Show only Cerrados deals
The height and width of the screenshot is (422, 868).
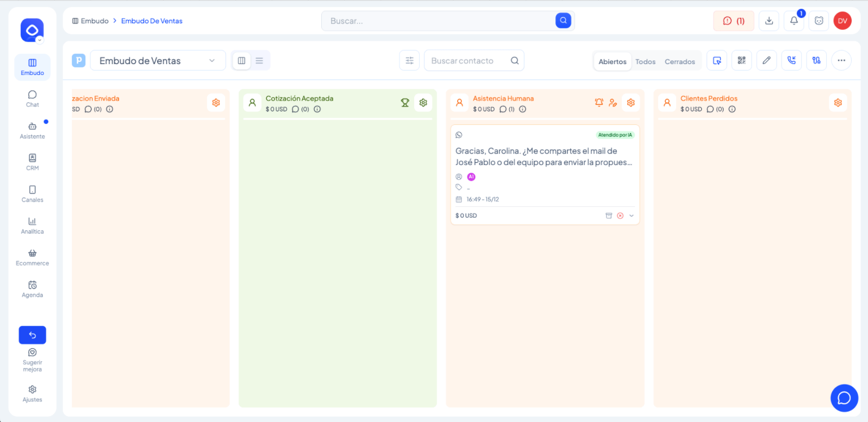(x=679, y=62)
